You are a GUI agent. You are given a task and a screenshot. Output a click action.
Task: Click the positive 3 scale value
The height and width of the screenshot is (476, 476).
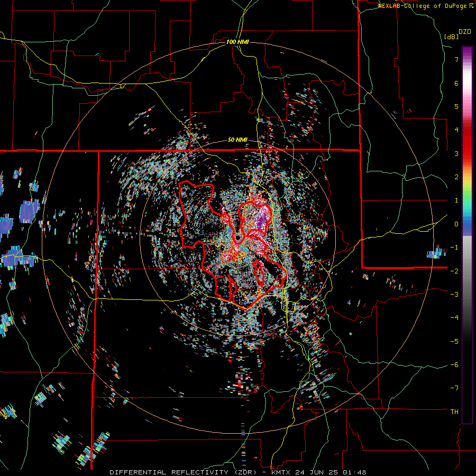[x=456, y=153]
